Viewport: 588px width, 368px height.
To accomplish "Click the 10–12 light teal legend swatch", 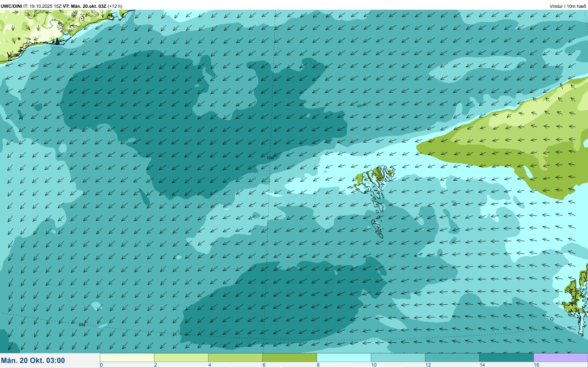I will (x=398, y=357).
